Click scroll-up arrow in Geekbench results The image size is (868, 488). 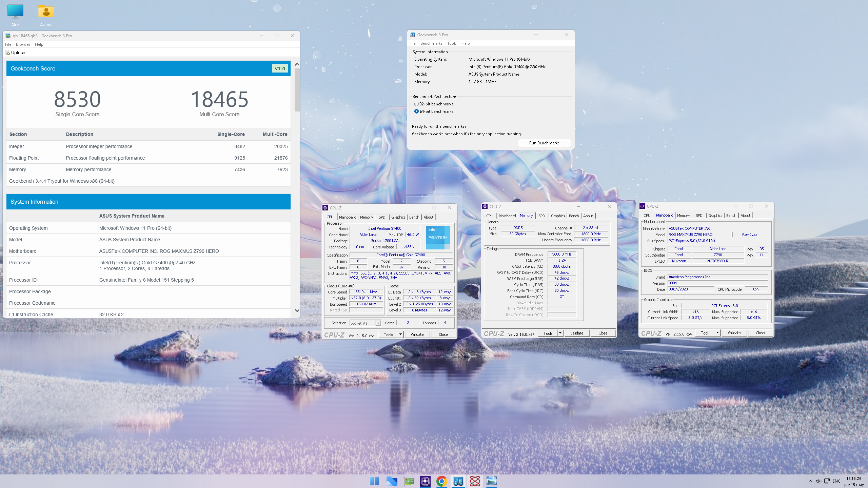point(297,64)
